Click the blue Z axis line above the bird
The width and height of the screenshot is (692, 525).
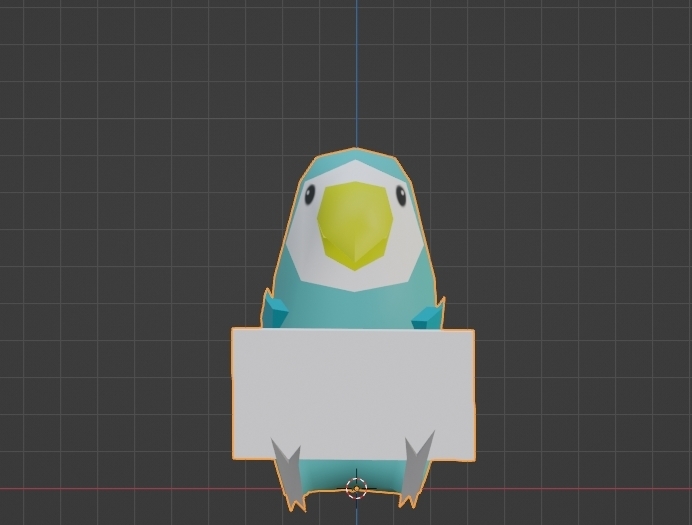[357, 73]
